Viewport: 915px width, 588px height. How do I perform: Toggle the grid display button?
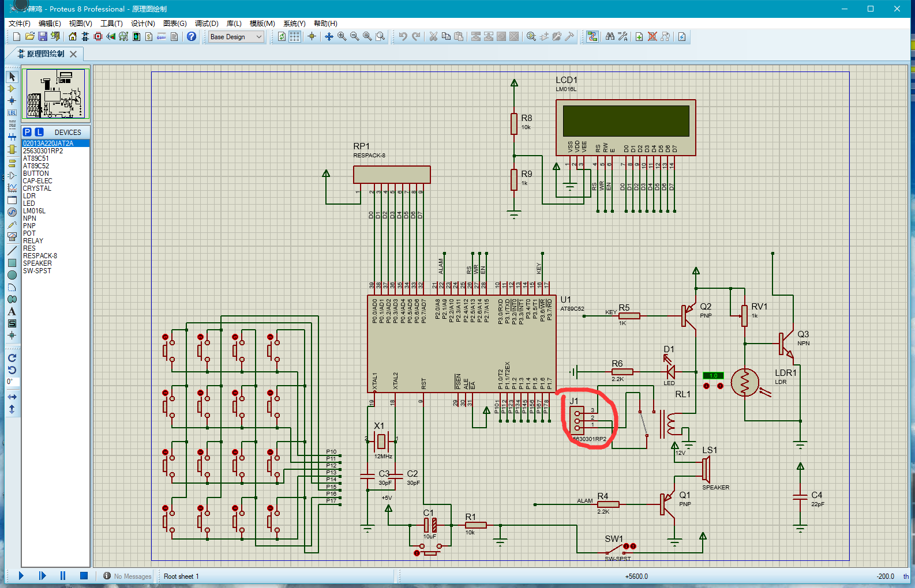point(295,36)
